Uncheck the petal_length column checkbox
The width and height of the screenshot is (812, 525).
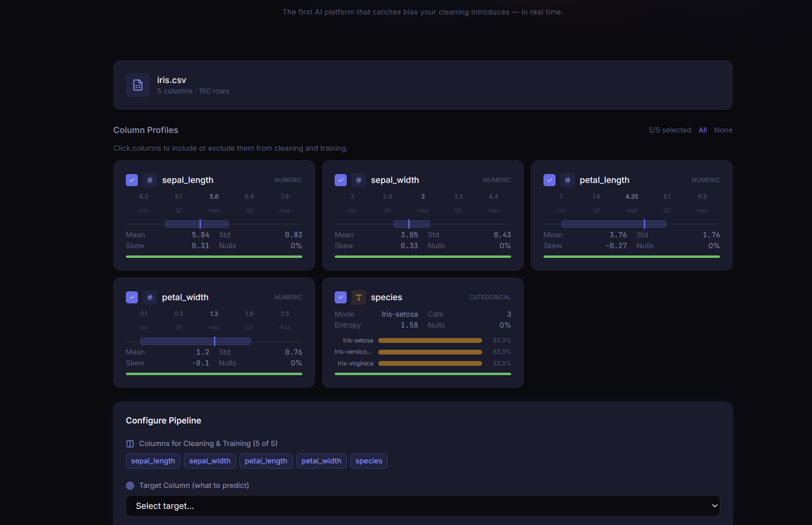pos(550,180)
